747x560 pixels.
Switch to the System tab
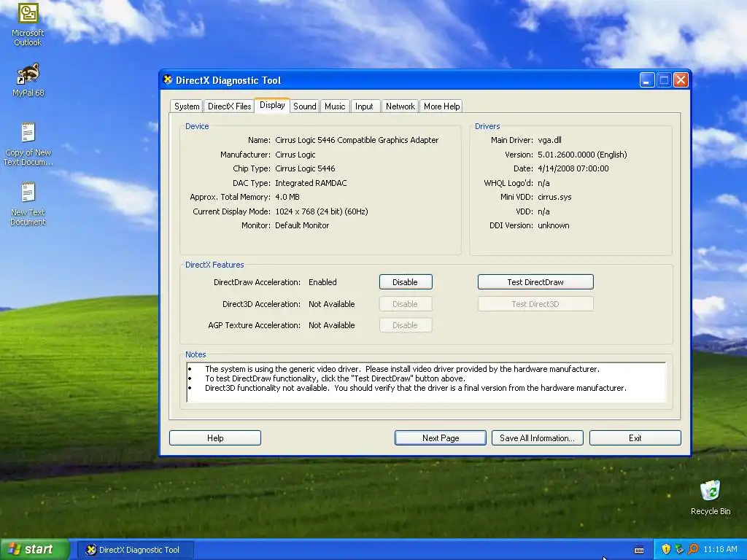click(x=187, y=106)
